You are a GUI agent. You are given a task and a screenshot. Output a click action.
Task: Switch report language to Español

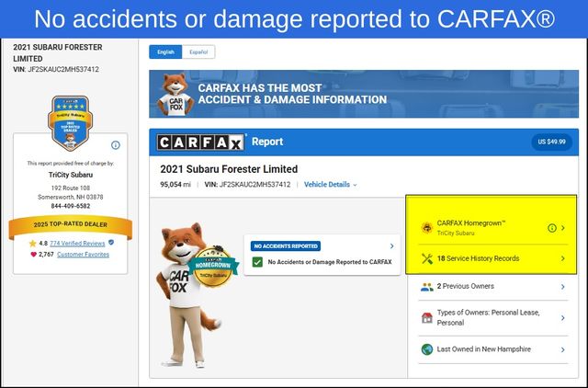click(198, 51)
